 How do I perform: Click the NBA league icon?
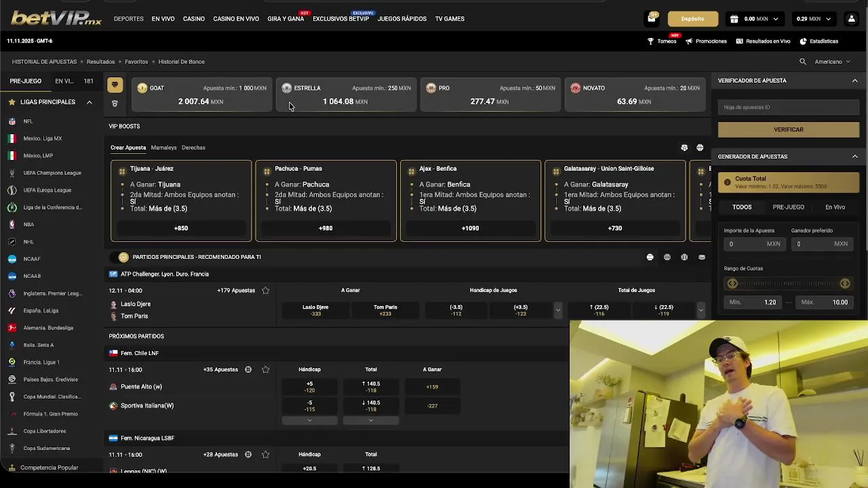click(12, 224)
